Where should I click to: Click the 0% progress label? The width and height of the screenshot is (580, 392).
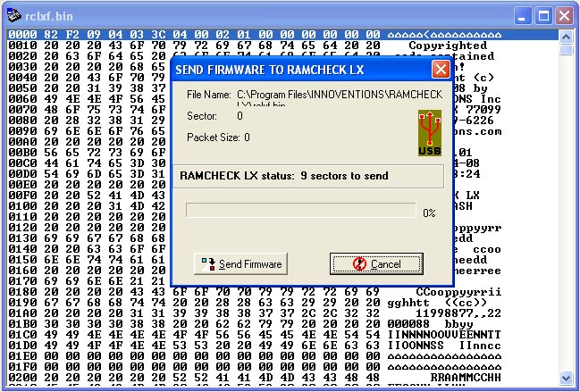(x=429, y=213)
